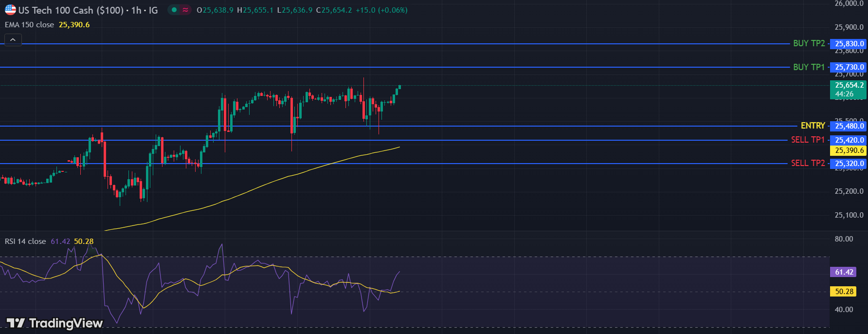This screenshot has width=868, height=334.
Task: Click the 25,320.0 price axis tag
Action: pos(849,164)
